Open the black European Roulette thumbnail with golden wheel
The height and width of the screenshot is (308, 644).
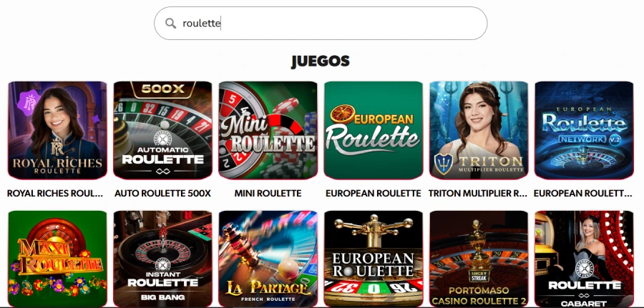point(374,259)
